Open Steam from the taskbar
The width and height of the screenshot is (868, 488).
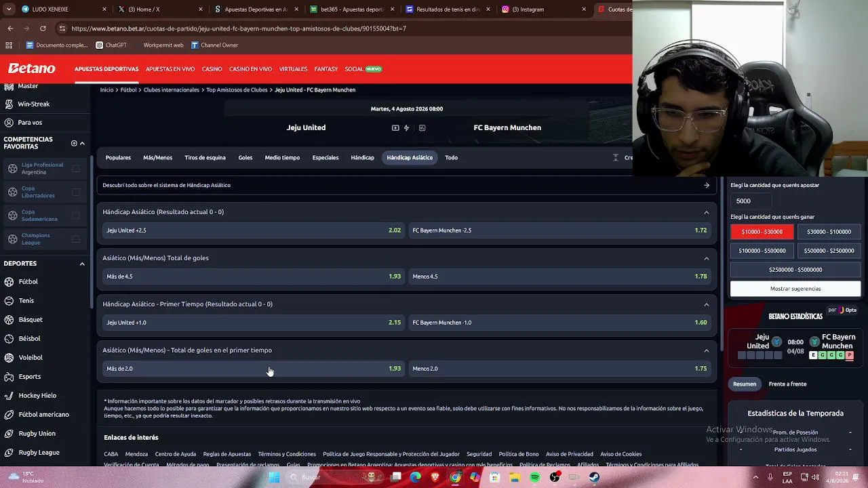coord(594,477)
